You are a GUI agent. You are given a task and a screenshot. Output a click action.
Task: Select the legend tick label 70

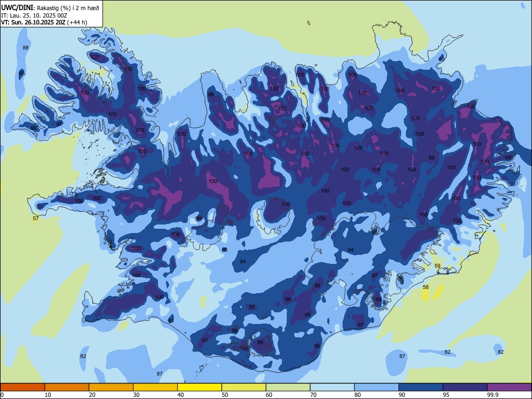313,395
